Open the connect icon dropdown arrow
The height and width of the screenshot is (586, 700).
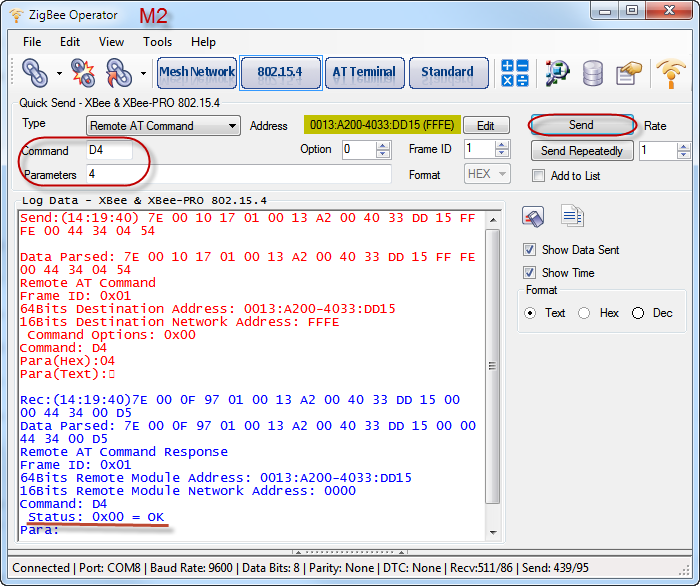tap(59, 73)
